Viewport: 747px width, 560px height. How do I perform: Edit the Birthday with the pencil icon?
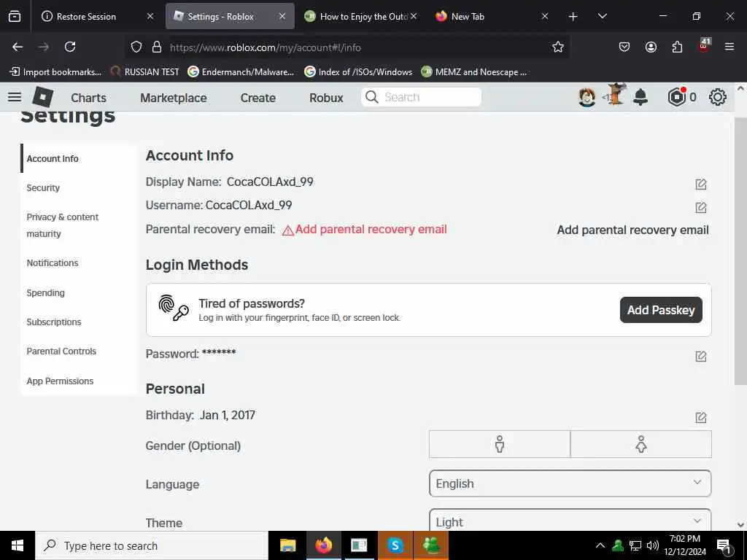(x=701, y=417)
